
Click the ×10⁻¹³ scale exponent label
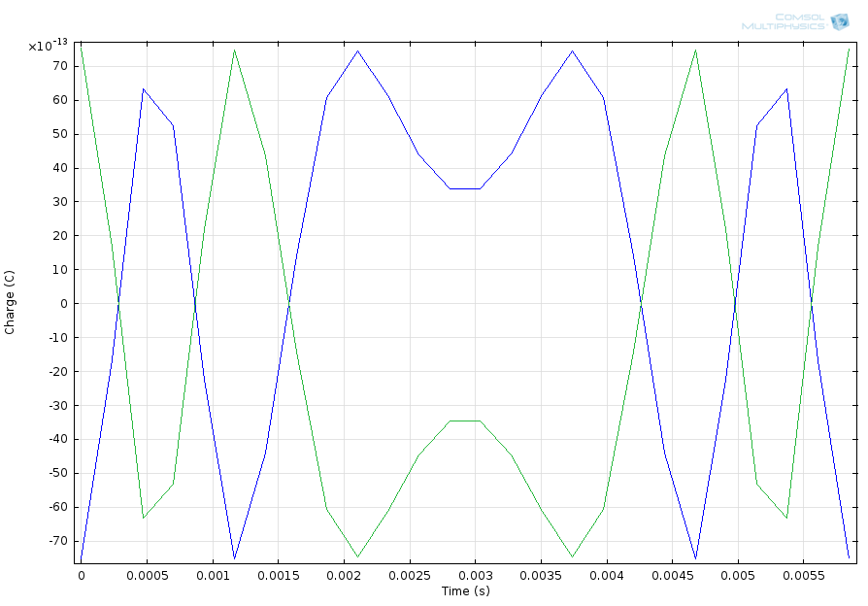pyautogui.click(x=48, y=45)
